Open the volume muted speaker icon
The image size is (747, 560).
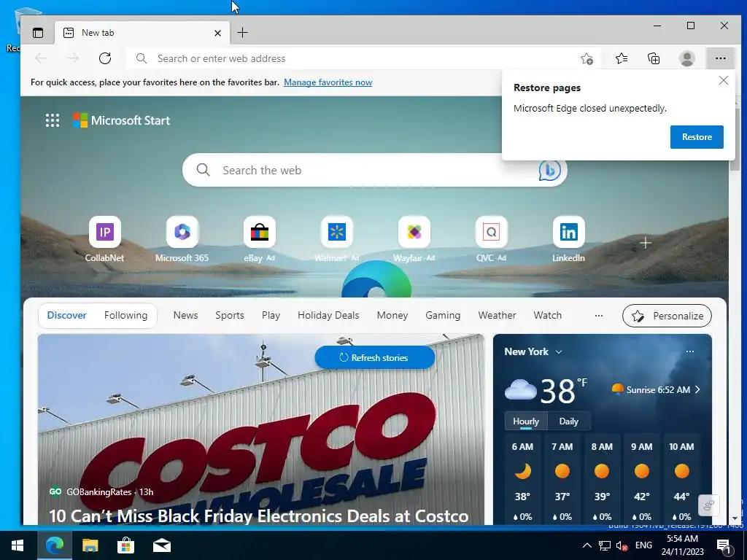(622, 545)
